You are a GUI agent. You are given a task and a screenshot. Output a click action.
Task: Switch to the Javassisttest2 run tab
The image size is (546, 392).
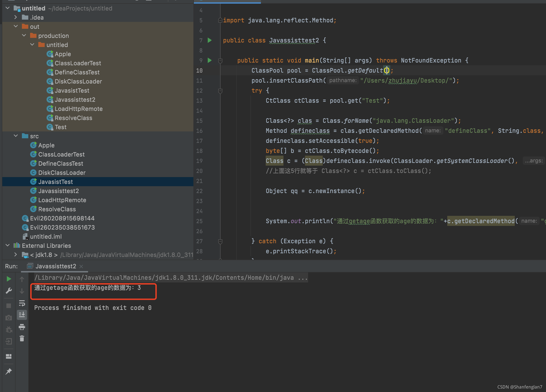coord(56,266)
